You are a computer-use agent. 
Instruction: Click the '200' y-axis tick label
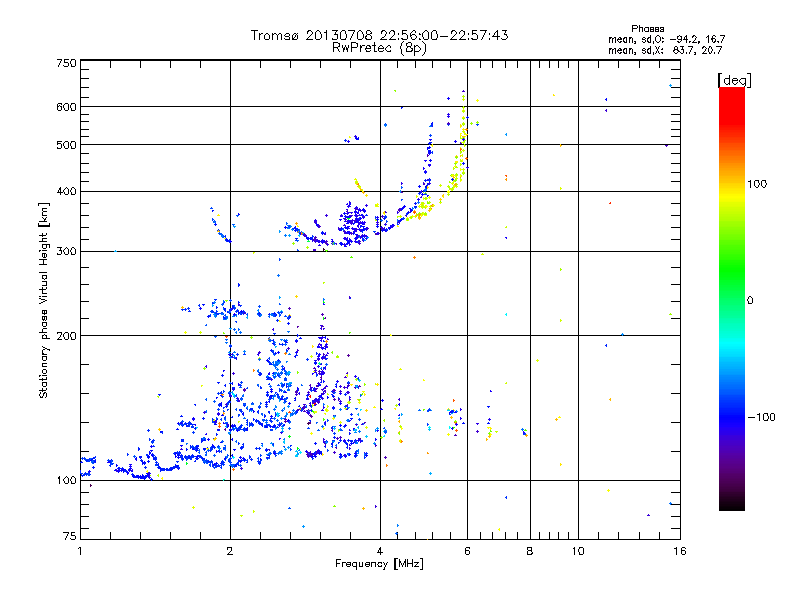(x=66, y=336)
